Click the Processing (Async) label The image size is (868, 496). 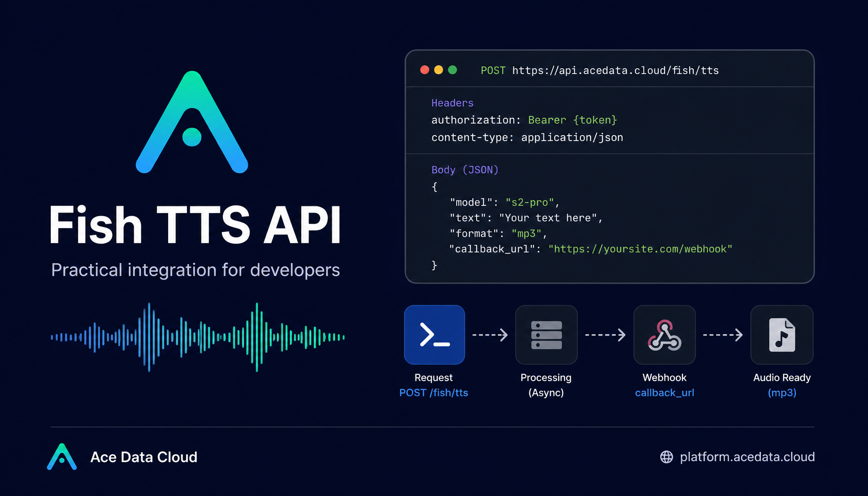click(546, 385)
